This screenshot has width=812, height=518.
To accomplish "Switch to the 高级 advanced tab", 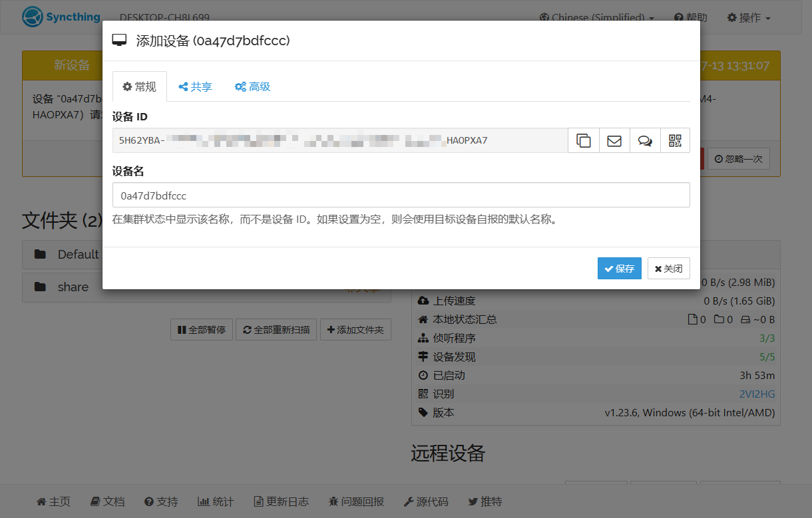I will coord(252,86).
